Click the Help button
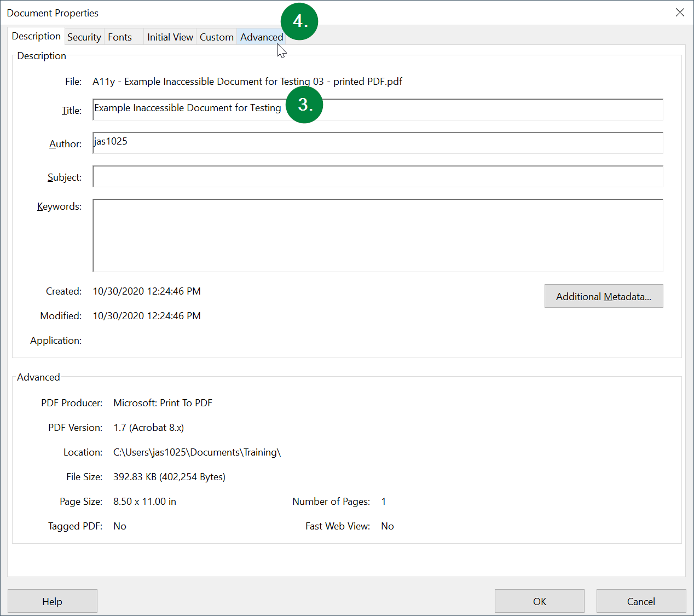The image size is (694, 616). click(53, 601)
